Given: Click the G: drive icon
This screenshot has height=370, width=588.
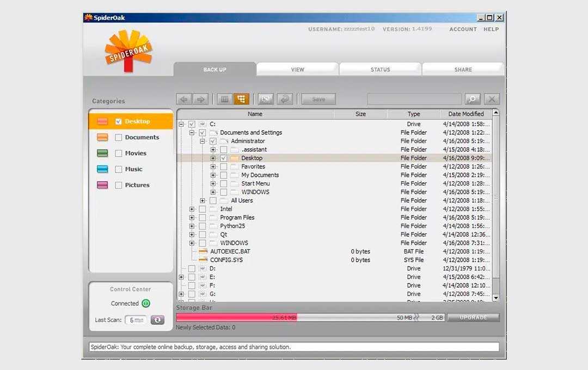Looking at the screenshot, I should [x=203, y=294].
